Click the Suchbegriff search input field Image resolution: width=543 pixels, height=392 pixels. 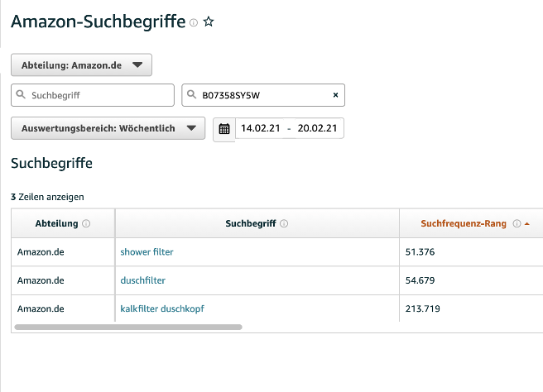click(93, 95)
